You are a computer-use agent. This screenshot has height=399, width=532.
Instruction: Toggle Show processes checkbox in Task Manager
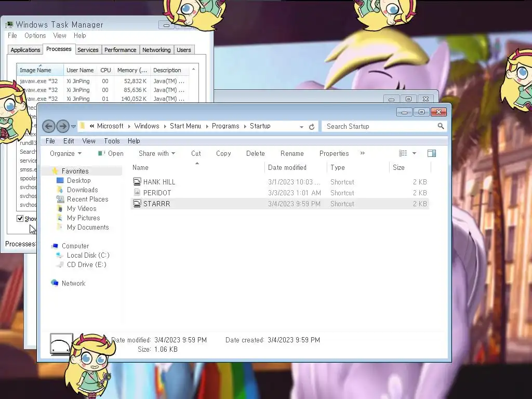tap(20, 219)
